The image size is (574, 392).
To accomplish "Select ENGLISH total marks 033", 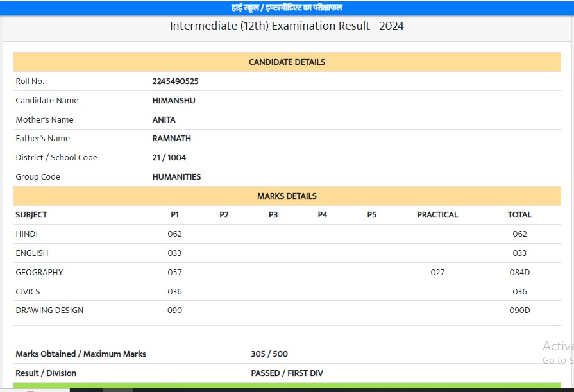I will tap(519, 253).
